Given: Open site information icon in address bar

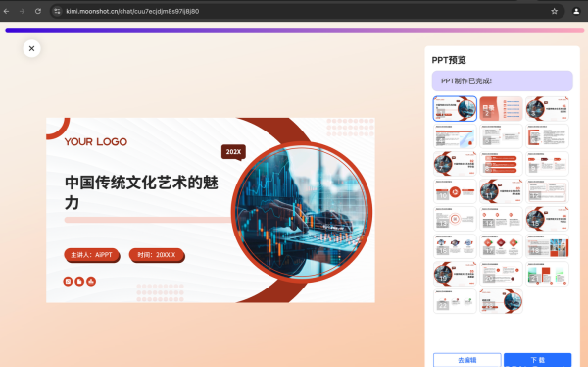Looking at the screenshot, I should 57,11.
